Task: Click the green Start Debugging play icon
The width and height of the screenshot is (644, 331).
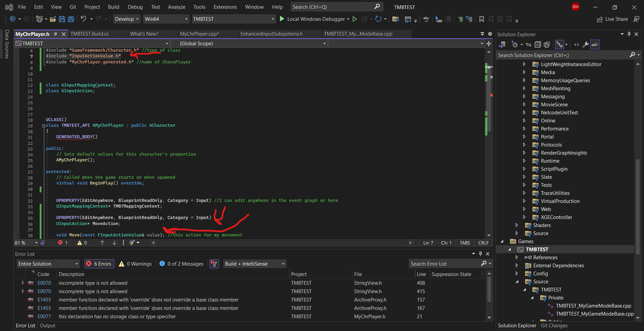Action: coord(282,19)
